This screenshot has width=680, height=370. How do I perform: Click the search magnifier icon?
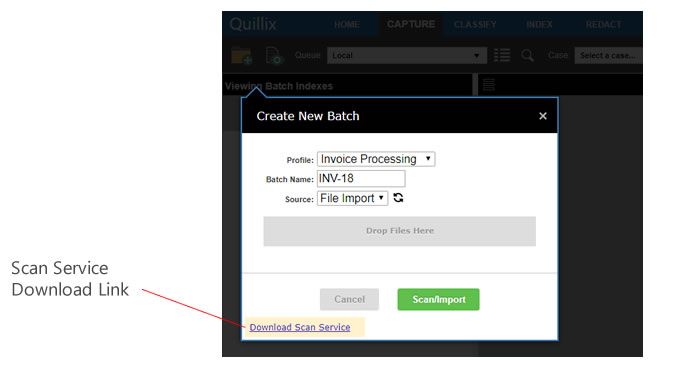point(527,56)
